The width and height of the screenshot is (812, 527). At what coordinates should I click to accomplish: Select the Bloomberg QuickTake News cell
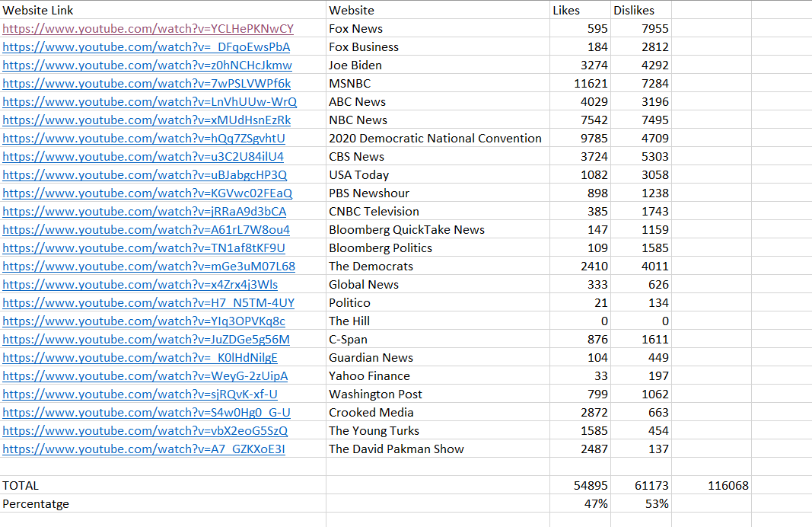(x=438, y=229)
